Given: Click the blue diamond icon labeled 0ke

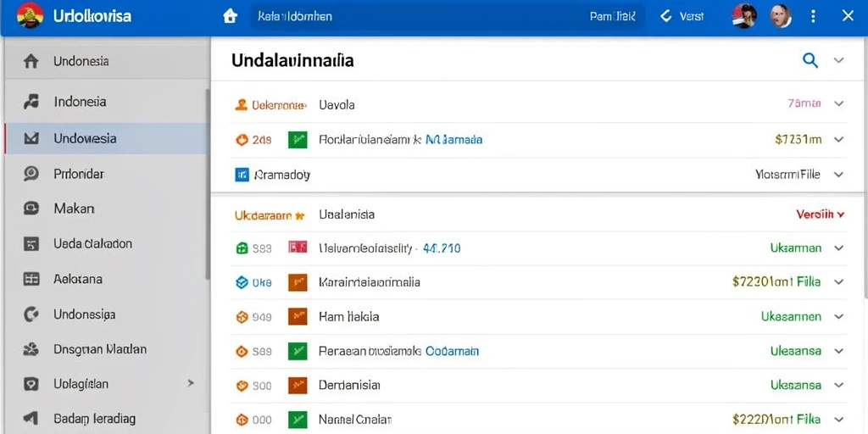Looking at the screenshot, I should (242, 282).
